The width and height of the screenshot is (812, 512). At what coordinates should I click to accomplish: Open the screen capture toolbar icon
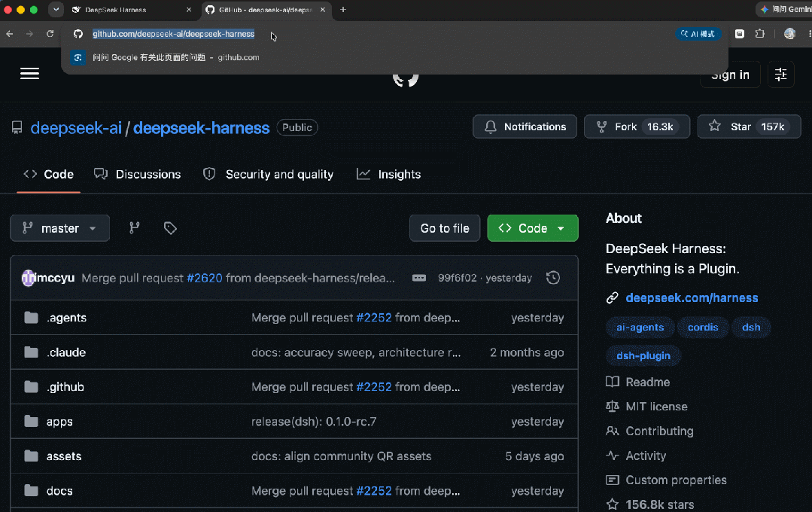tap(740, 34)
